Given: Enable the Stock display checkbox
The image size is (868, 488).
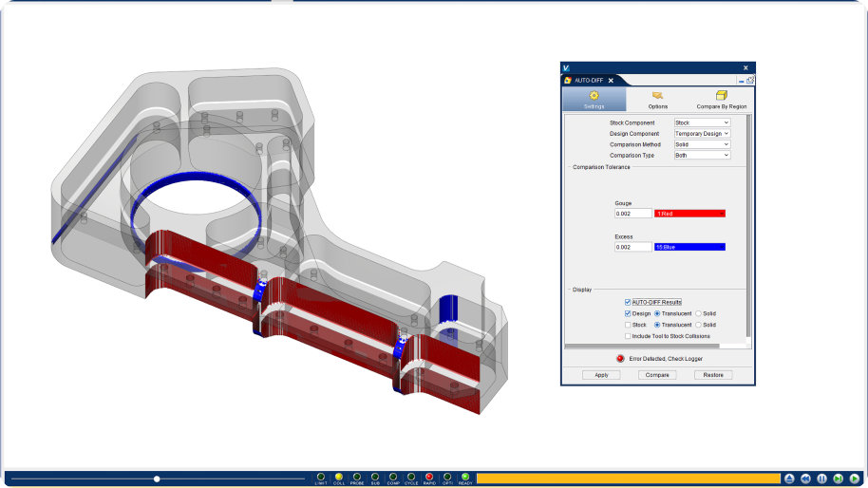Looking at the screenshot, I should pyautogui.click(x=628, y=325).
